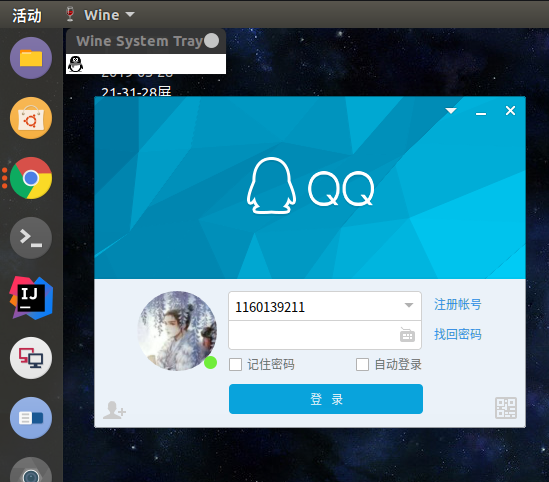Click the Wine glass icon in top bar

coord(70,14)
